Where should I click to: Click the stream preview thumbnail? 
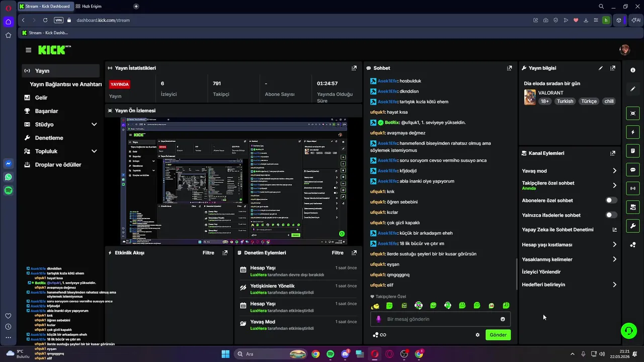tap(234, 181)
